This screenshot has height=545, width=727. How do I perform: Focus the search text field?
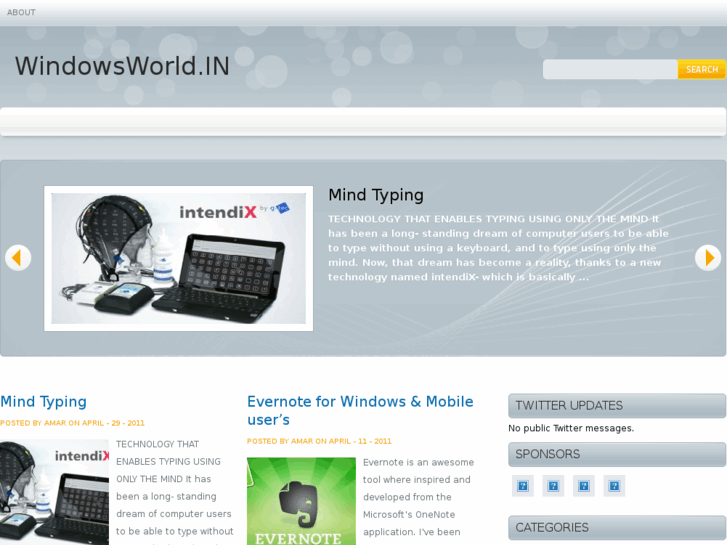click(x=610, y=69)
